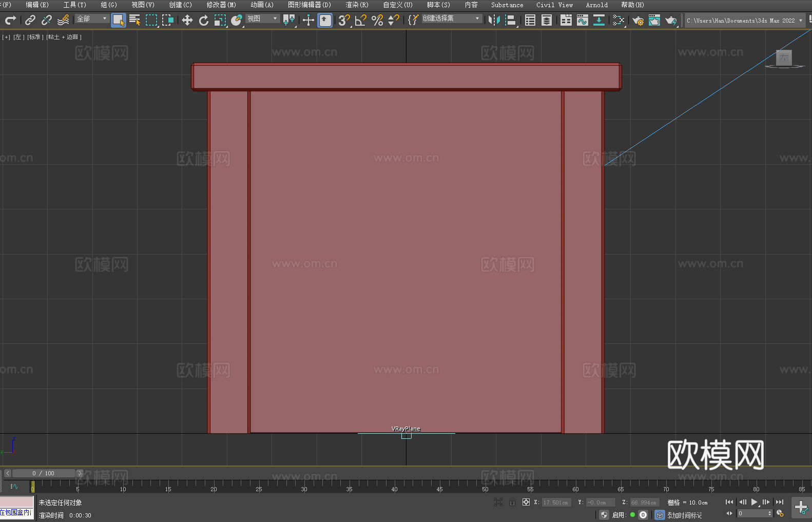Open the Time Configuration icon
The width and height of the screenshot is (812, 522).
780,513
